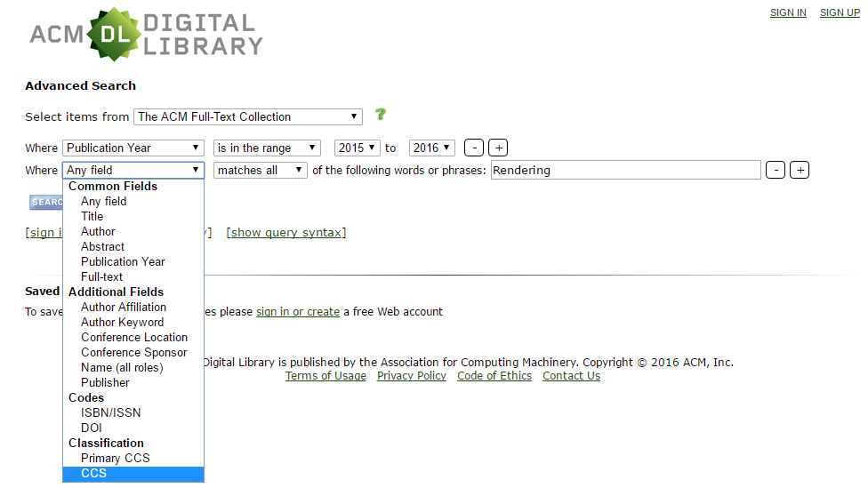Collapse the open 'Any field' dropdown

(133, 170)
